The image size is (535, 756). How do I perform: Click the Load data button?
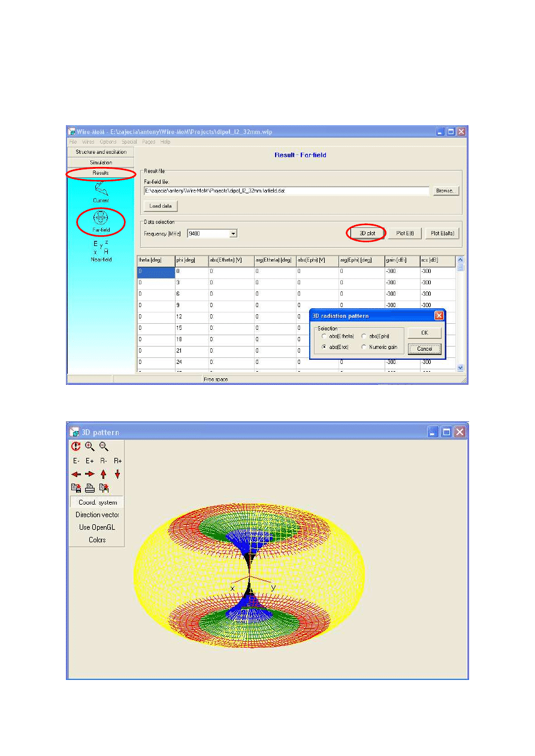tap(161, 206)
